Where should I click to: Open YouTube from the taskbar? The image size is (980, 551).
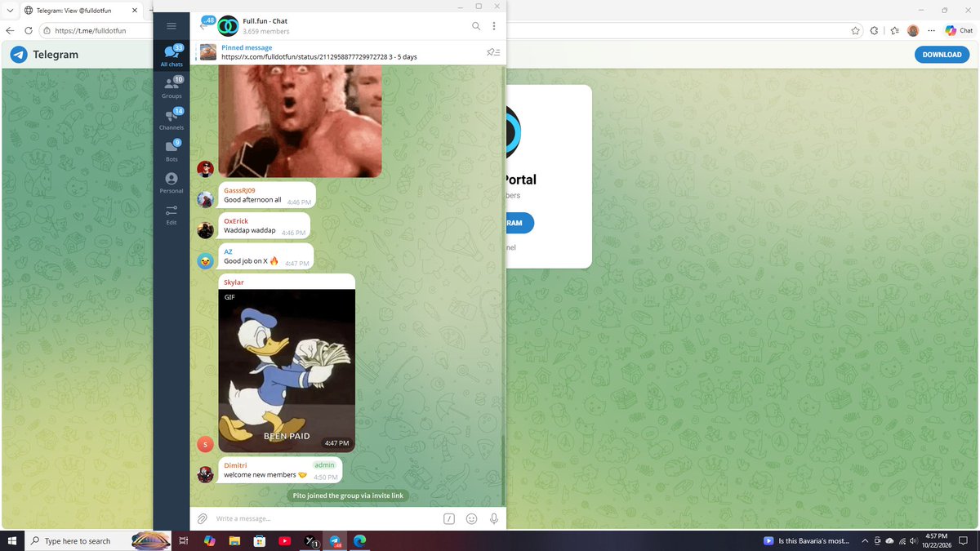[284, 540]
